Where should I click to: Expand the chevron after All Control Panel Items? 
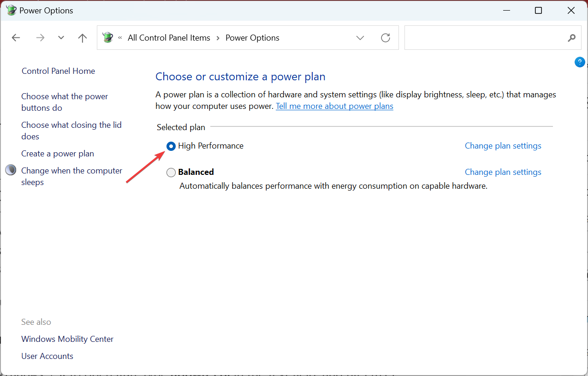click(218, 38)
